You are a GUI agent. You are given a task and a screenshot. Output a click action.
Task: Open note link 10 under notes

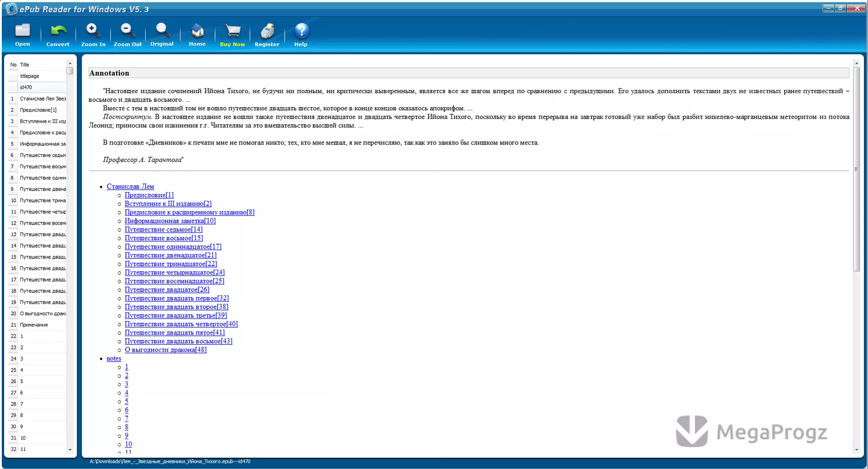(x=128, y=444)
